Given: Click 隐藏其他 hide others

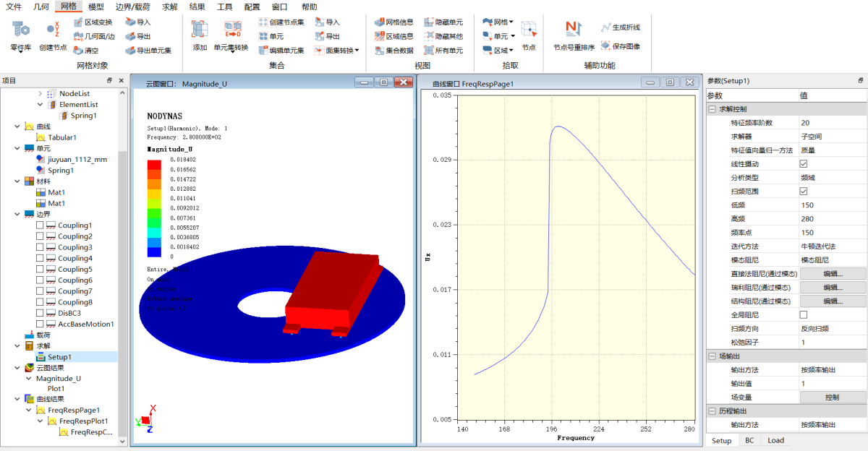Looking at the screenshot, I should 443,36.
